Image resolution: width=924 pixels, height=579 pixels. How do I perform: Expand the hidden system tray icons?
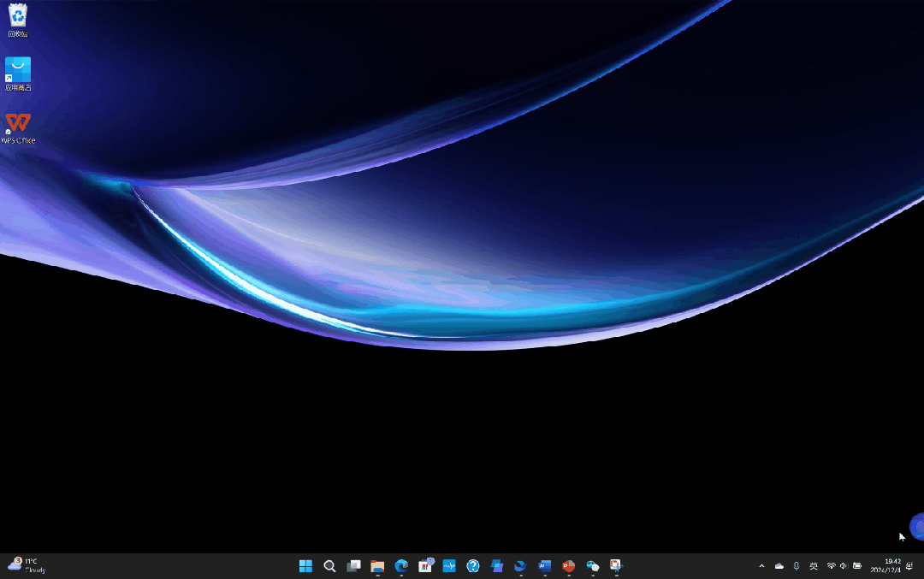click(761, 566)
